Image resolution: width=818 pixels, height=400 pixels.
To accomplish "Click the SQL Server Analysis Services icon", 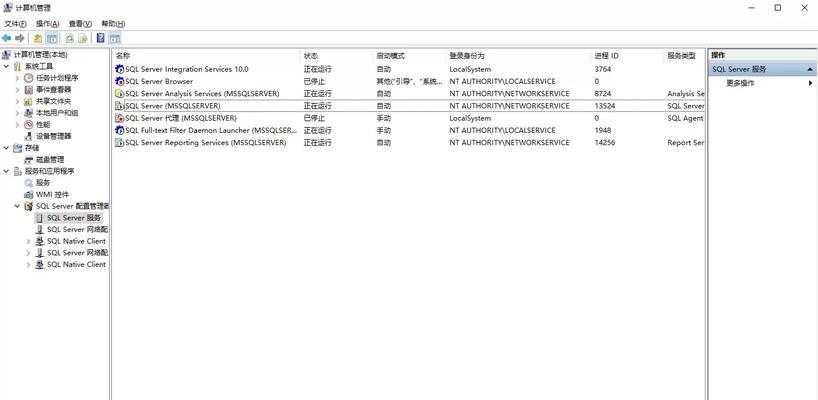I will click(119, 94).
